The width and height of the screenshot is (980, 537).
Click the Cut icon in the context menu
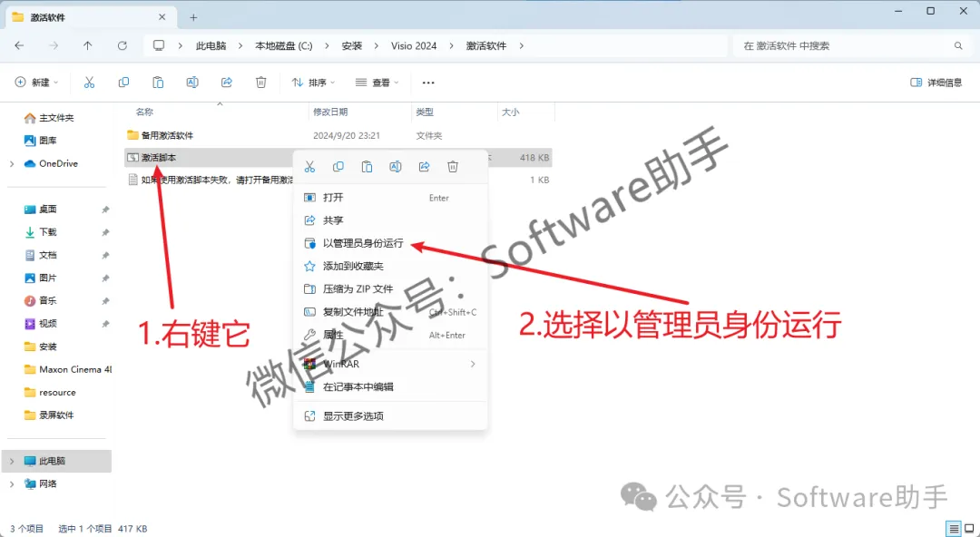pos(309,166)
